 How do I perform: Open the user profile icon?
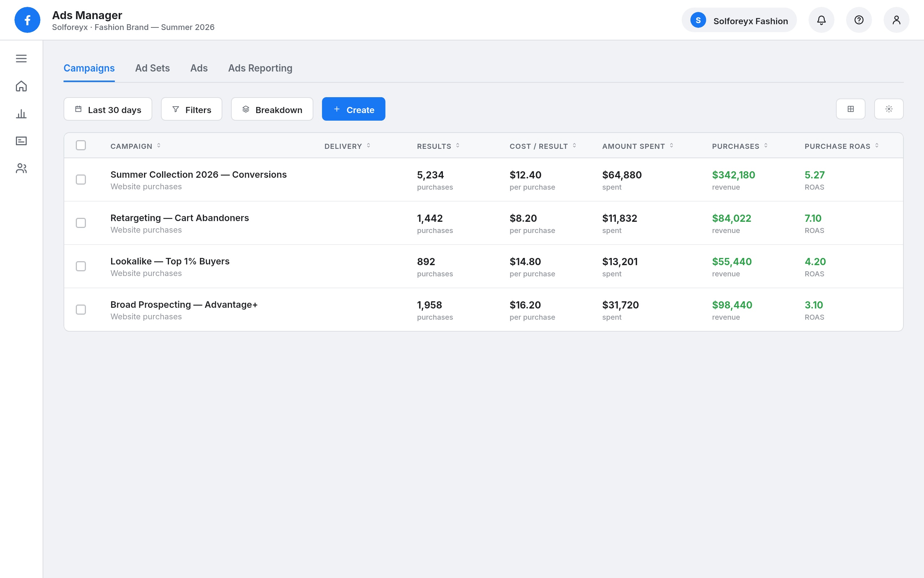[x=896, y=20]
